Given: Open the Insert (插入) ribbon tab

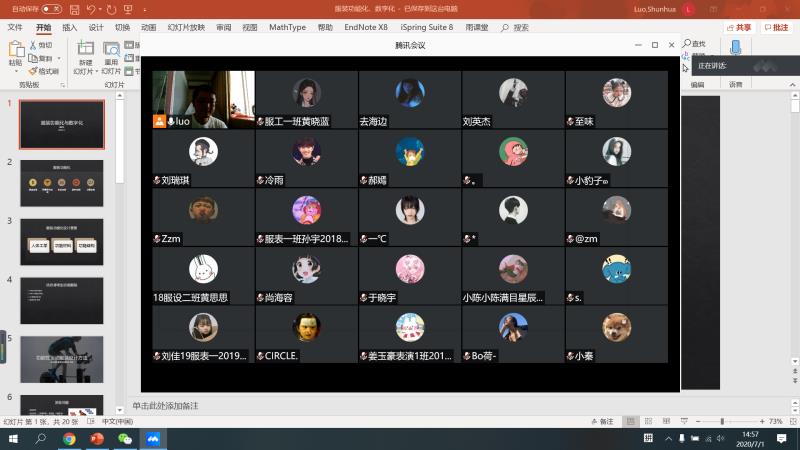Looking at the screenshot, I should pos(69,28).
